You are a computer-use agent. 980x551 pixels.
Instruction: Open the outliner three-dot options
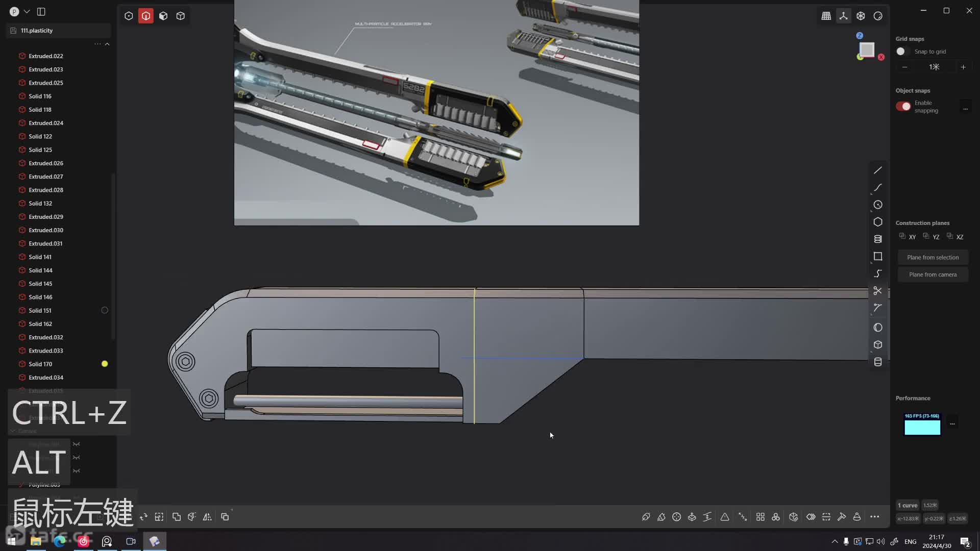97,44
